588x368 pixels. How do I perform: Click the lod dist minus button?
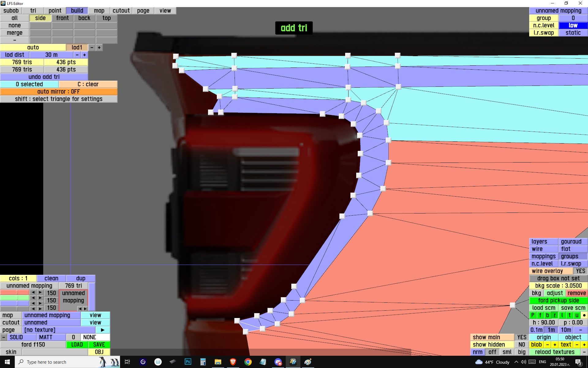(77, 55)
